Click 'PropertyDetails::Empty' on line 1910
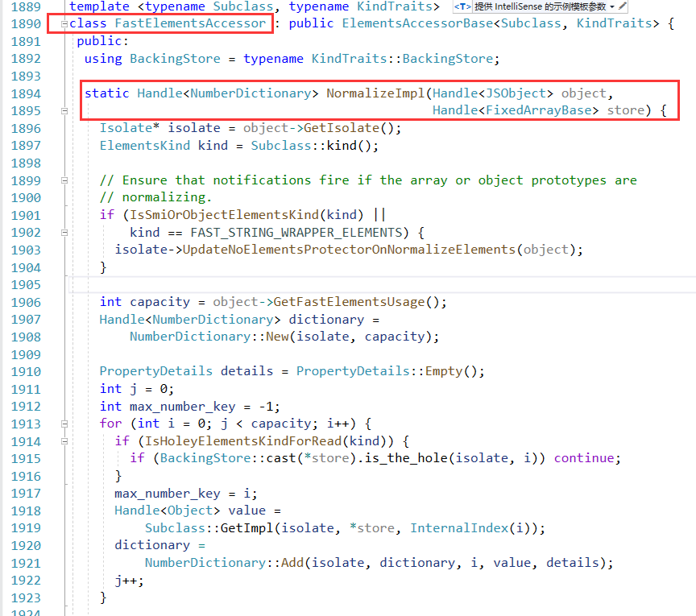The height and width of the screenshot is (616, 696). (379, 371)
